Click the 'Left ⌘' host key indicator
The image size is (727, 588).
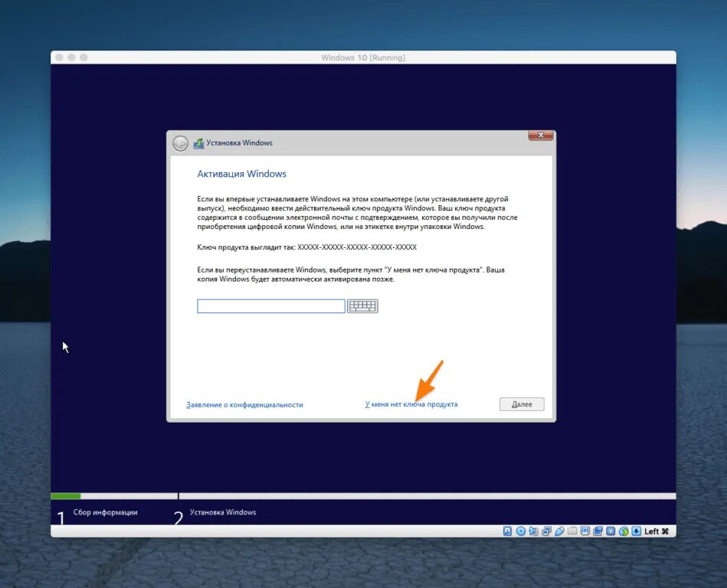657,531
